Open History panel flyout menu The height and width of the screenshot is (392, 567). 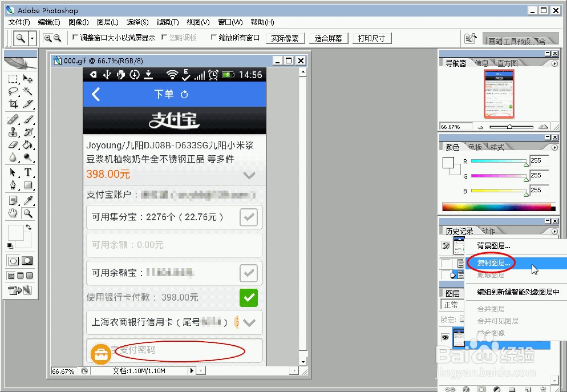(x=554, y=231)
